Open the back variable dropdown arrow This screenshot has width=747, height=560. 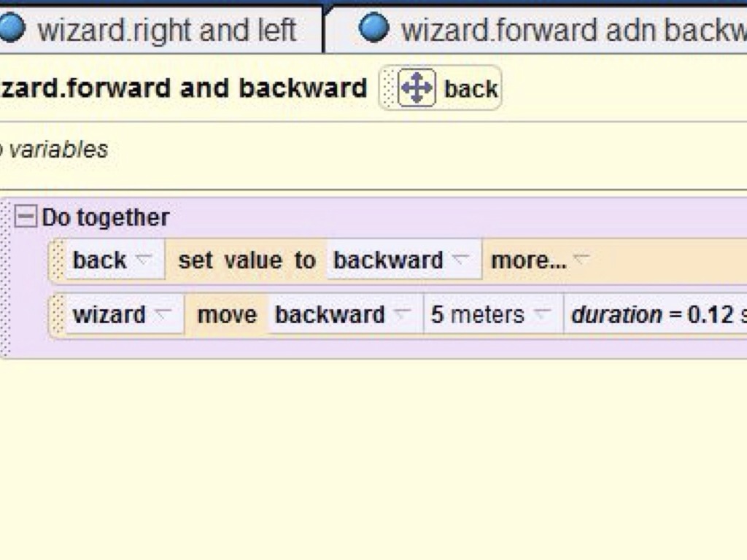(x=143, y=260)
